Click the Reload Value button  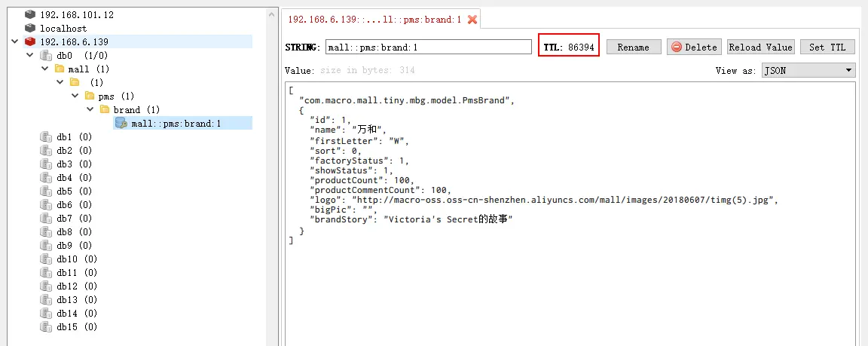click(x=760, y=47)
